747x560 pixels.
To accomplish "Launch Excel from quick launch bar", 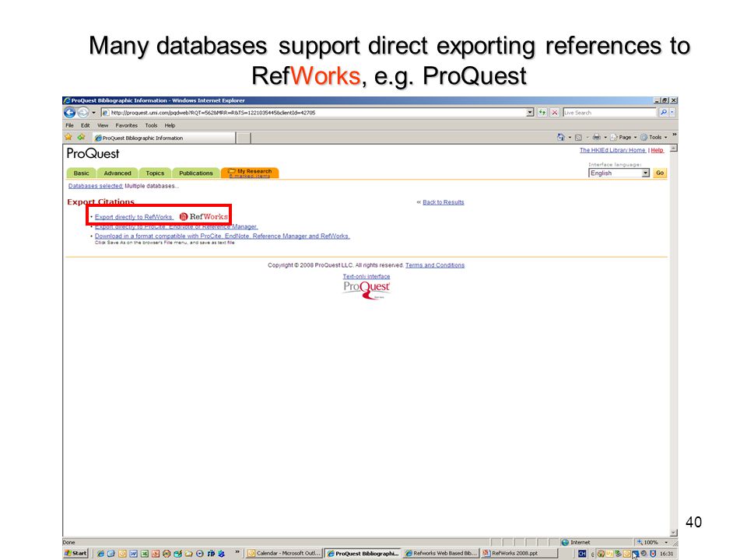I will (x=144, y=554).
